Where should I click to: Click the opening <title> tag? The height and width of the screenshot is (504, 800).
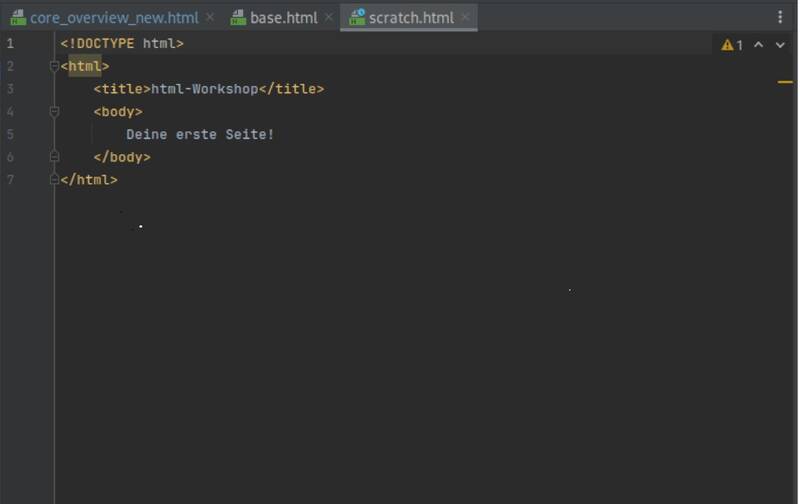pyautogui.click(x=122, y=89)
